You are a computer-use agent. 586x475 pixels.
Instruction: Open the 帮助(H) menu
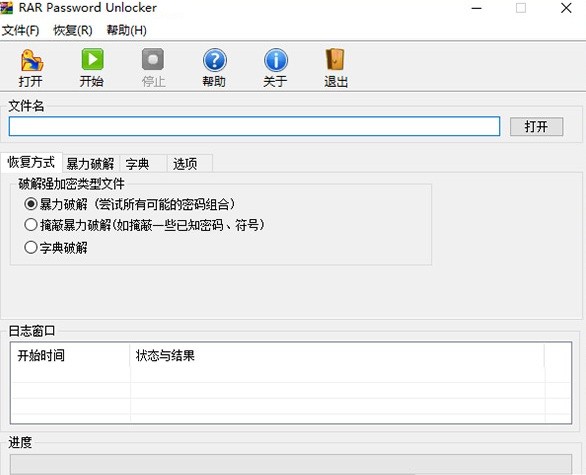126,30
